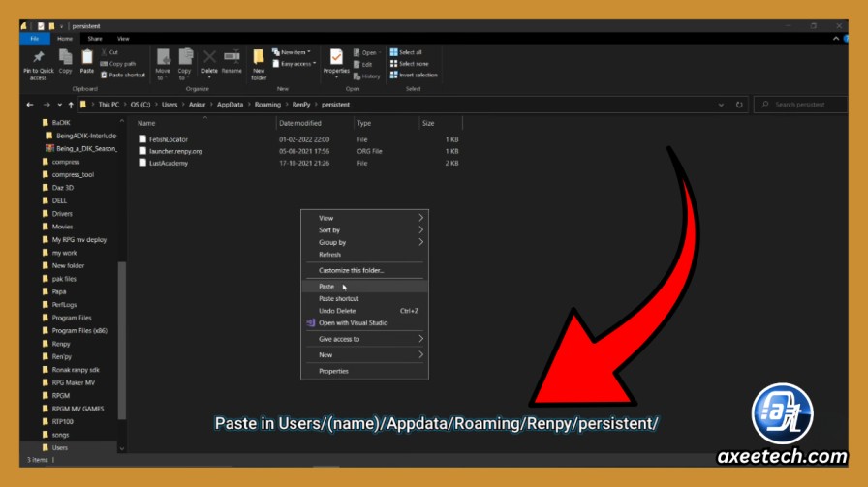Open the ribbon Open dropdown
868x487 pixels.
367,52
